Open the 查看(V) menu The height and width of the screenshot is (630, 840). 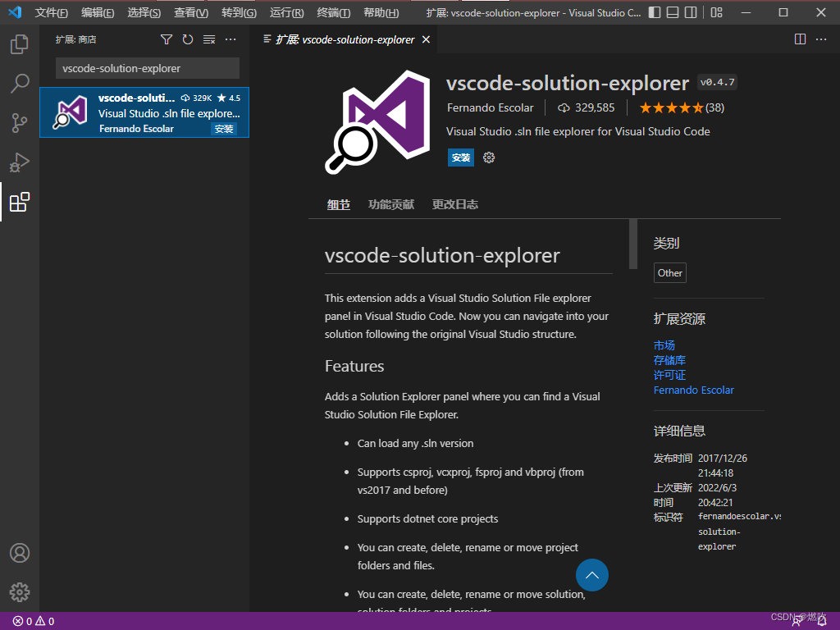pyautogui.click(x=191, y=13)
